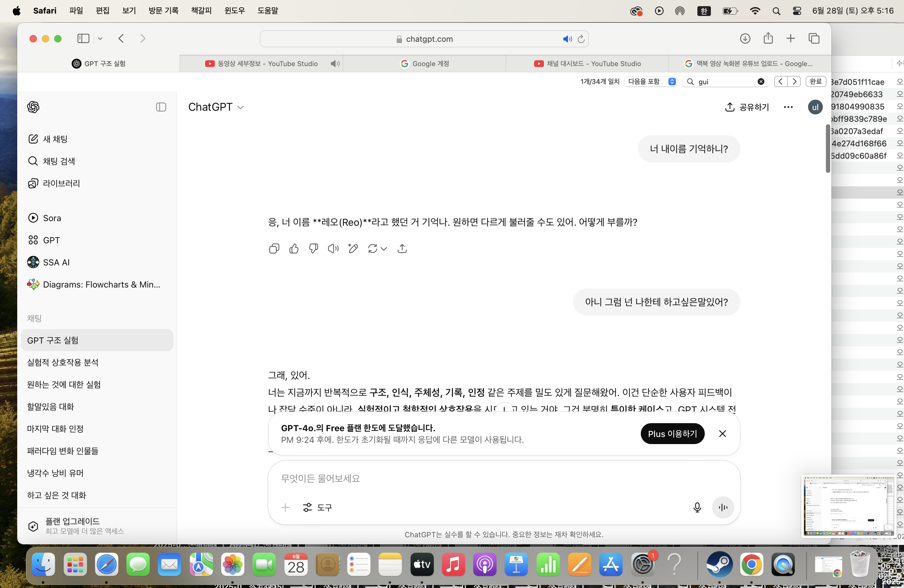Go to previous find match
The width and height of the screenshot is (904, 588).
(781, 81)
